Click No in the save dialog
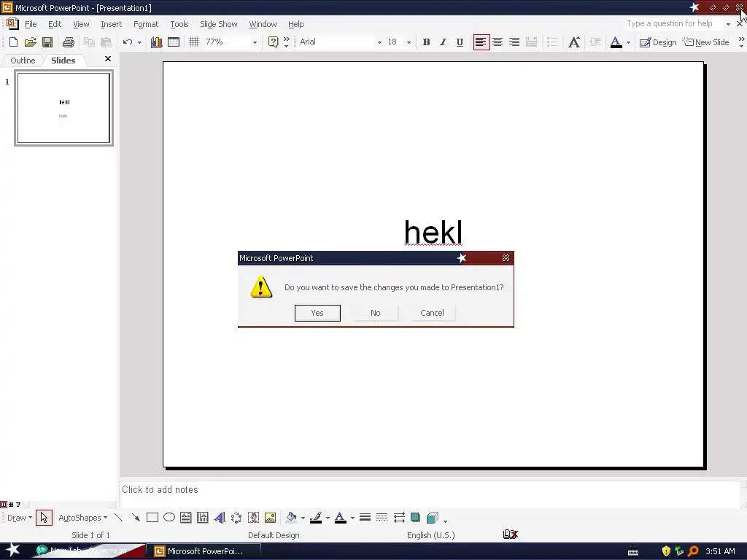This screenshot has width=747, height=560. pos(376,313)
